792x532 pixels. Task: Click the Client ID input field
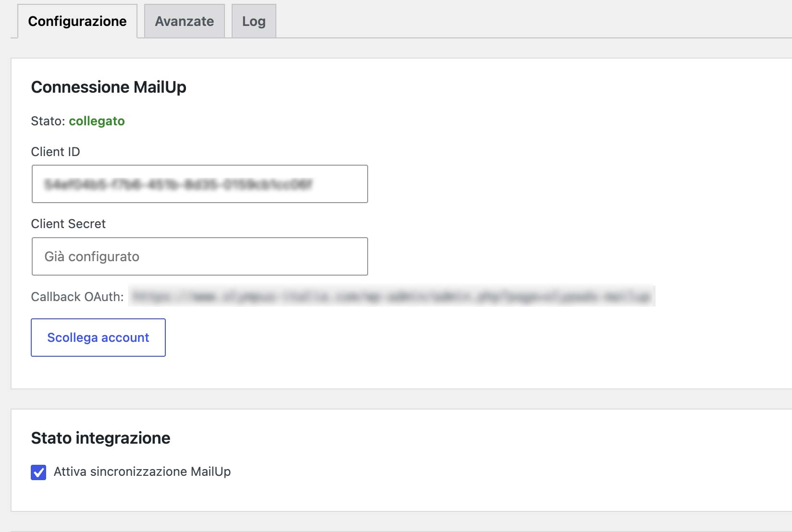click(x=200, y=184)
